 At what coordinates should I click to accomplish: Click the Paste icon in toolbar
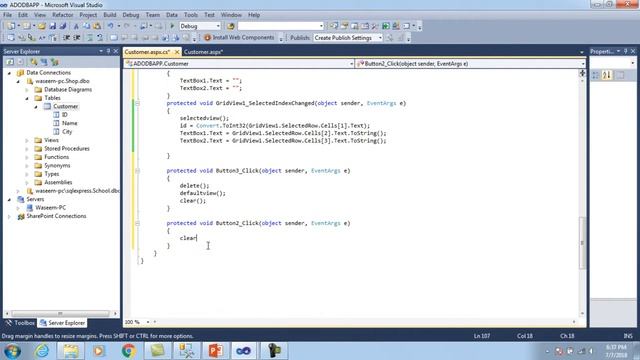(x=97, y=26)
